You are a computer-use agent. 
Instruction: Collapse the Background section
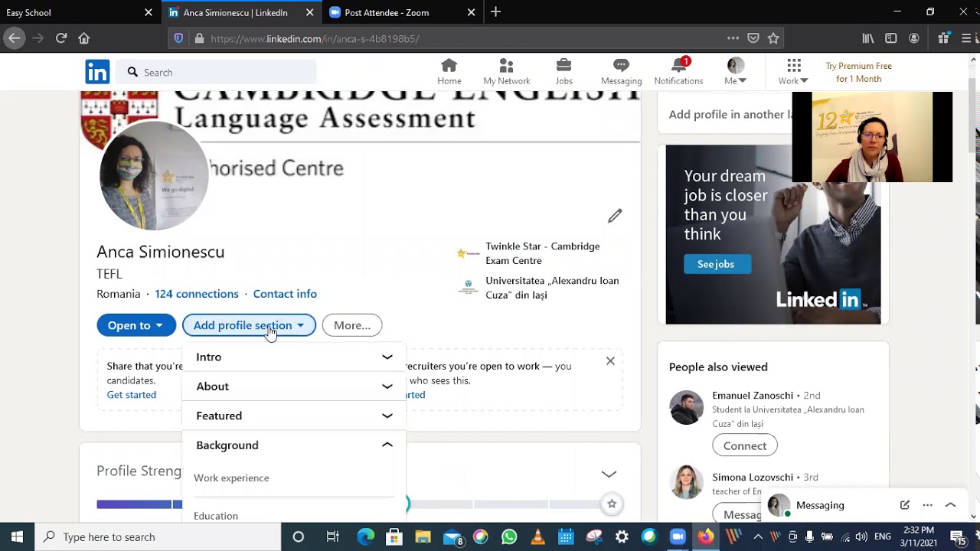(387, 445)
